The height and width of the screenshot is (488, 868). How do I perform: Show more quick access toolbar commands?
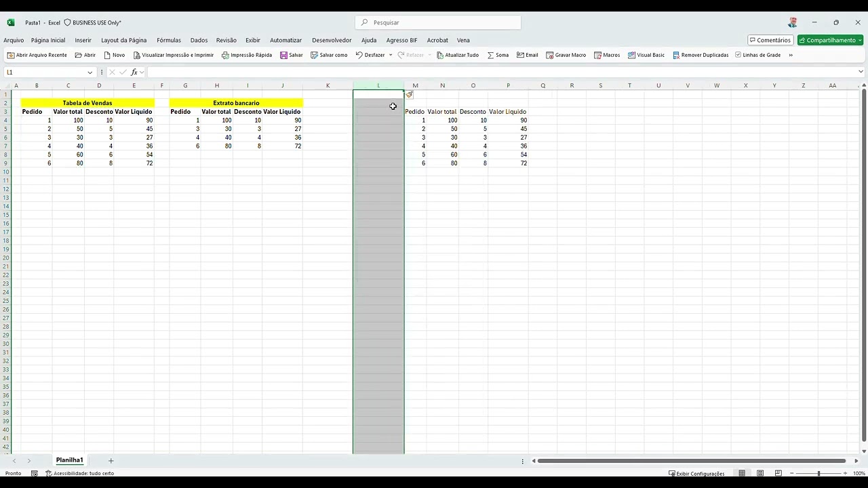[x=791, y=55]
